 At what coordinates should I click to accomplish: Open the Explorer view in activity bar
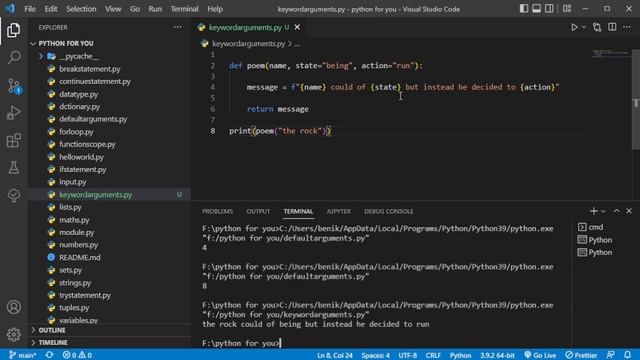click(13, 30)
